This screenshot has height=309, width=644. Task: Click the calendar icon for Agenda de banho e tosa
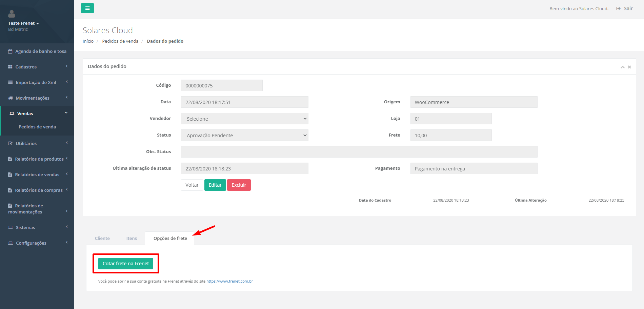click(x=10, y=52)
